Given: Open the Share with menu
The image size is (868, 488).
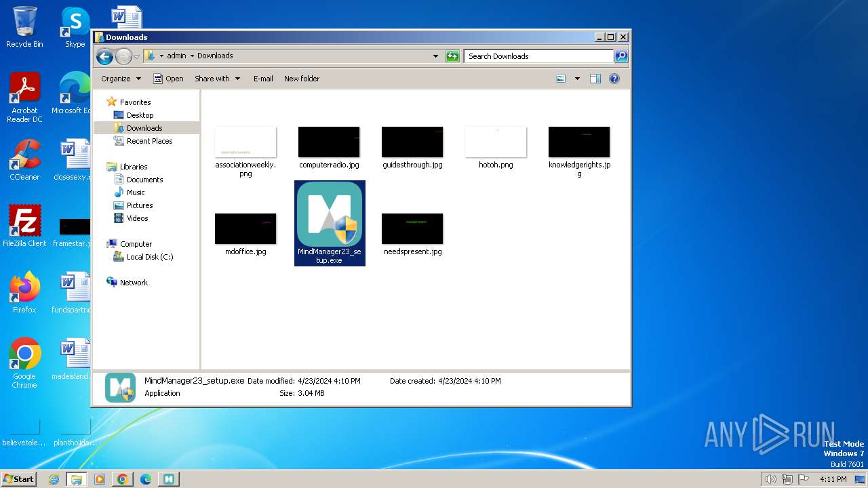Looking at the screenshot, I should tap(217, 79).
